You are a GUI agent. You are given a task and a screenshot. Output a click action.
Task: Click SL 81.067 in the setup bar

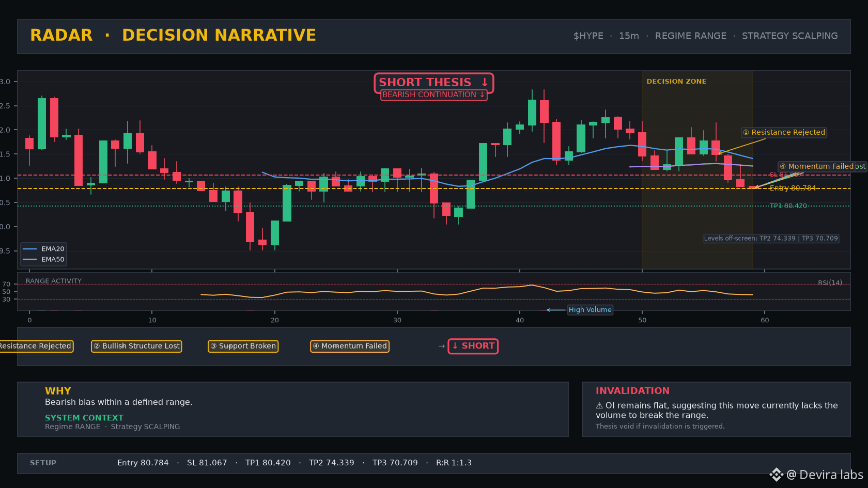click(207, 463)
